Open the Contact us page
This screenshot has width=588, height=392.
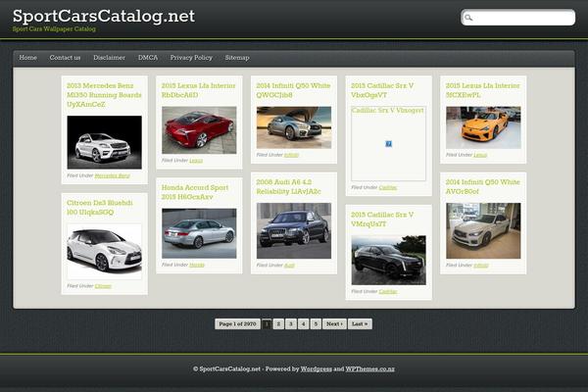[65, 58]
